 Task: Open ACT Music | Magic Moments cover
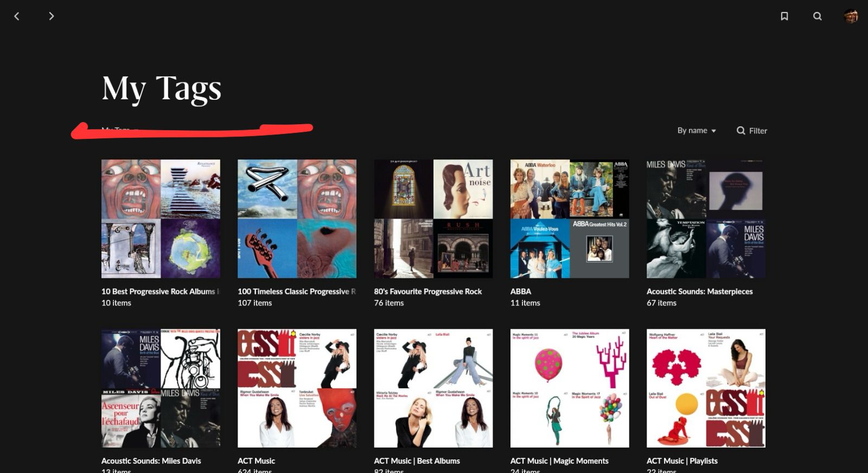(570, 388)
